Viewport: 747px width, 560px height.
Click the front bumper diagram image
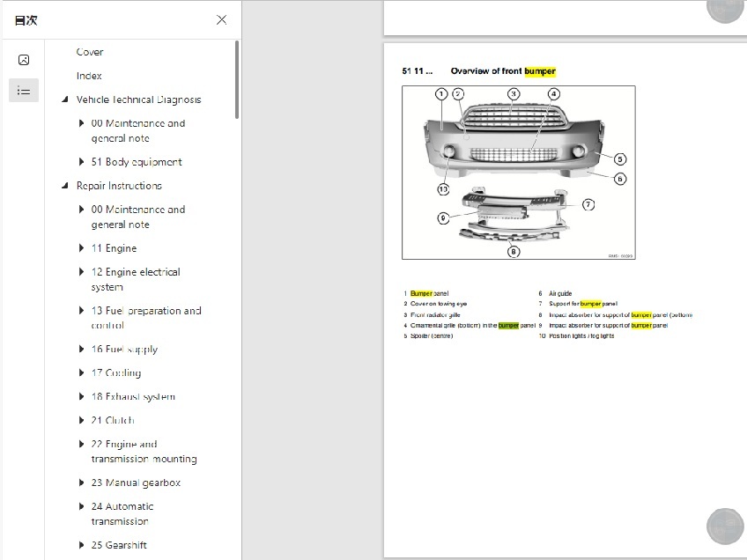[518, 173]
